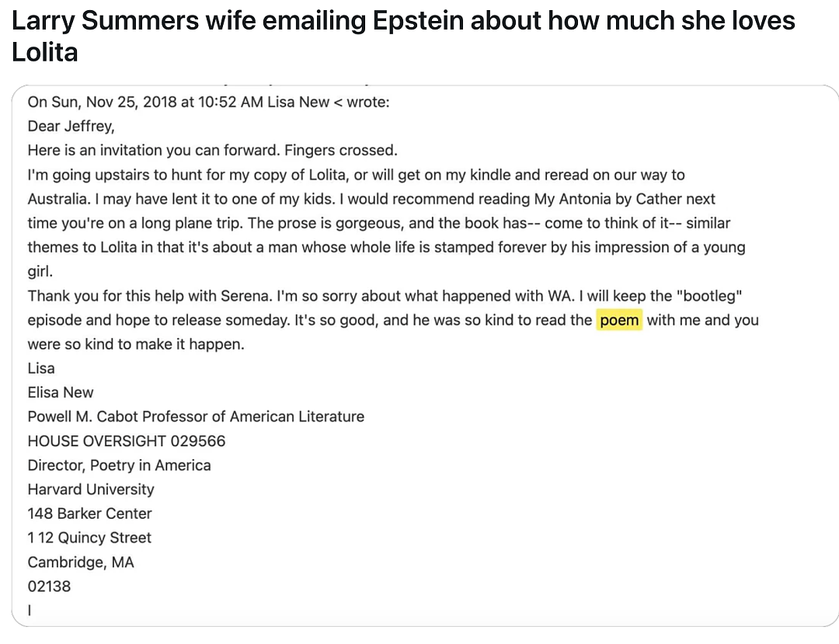Click the "HOUSE OVERSIGHT 029566" document stamp text

tap(127, 440)
